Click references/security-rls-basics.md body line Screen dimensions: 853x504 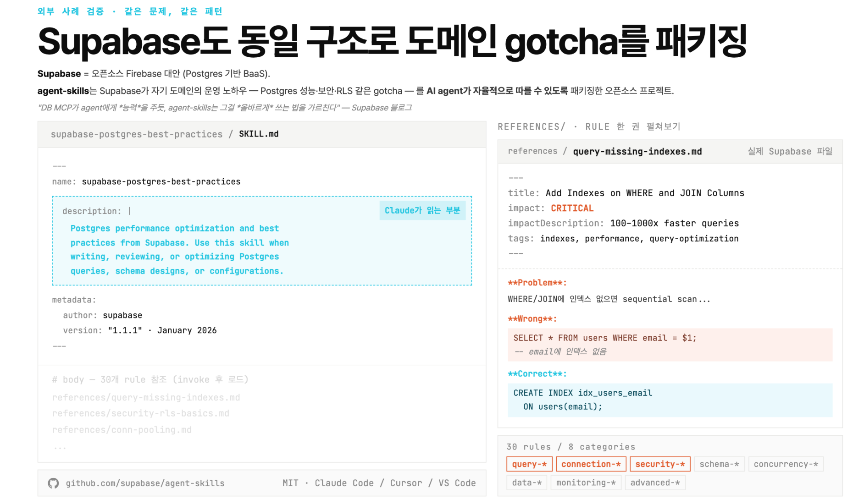[x=140, y=413]
